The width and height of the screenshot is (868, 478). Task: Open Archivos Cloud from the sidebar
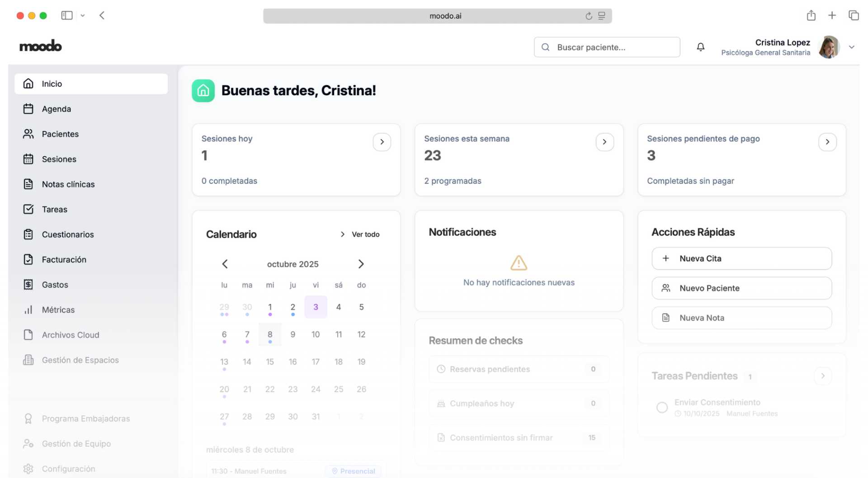[71, 334]
